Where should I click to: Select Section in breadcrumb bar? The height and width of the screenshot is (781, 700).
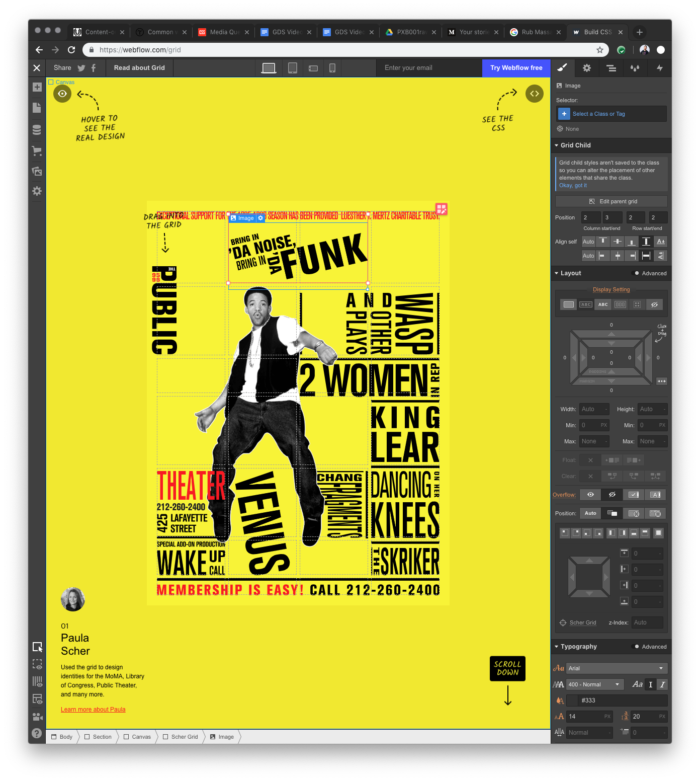[x=98, y=737]
